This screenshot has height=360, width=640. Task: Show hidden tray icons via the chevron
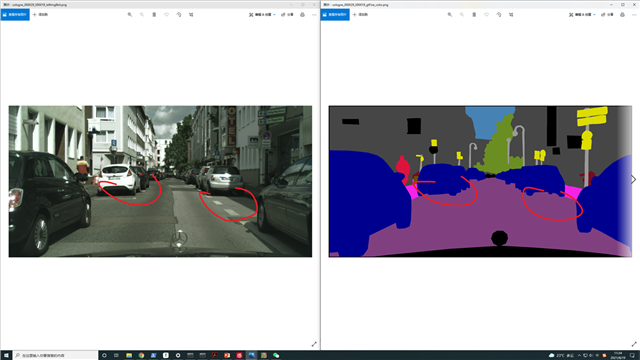[579, 356]
